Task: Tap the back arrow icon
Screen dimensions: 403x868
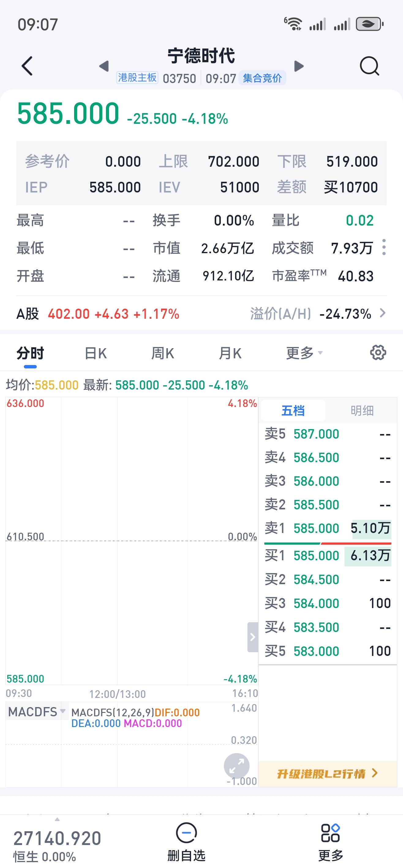Action: tap(27, 66)
